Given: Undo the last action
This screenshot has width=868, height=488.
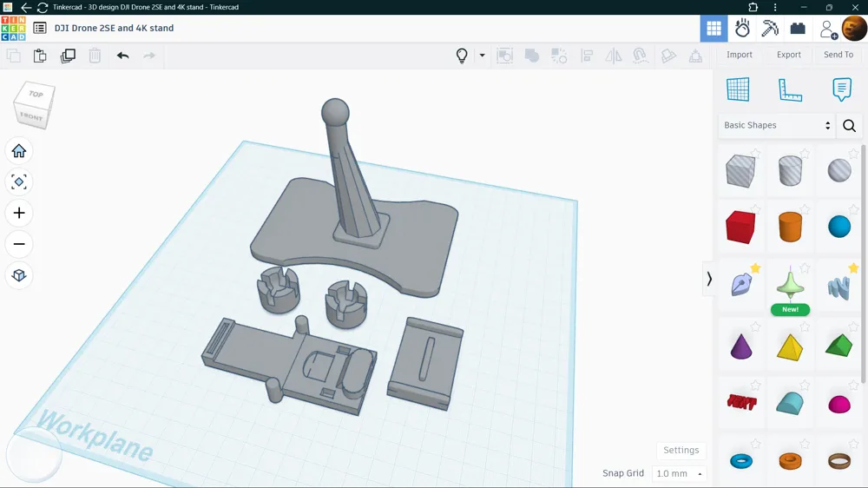Looking at the screenshot, I should click(123, 56).
